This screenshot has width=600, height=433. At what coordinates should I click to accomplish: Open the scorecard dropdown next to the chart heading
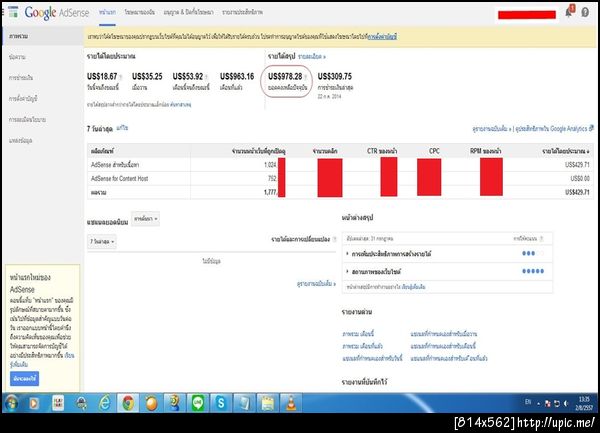tap(145, 219)
